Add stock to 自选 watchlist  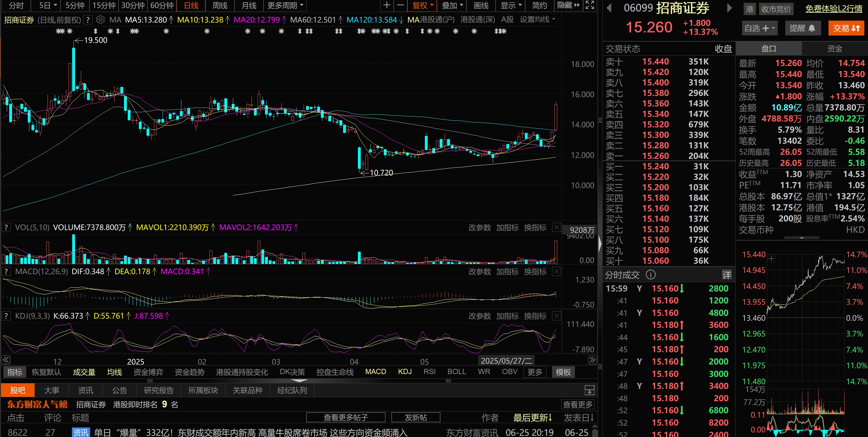759,28
